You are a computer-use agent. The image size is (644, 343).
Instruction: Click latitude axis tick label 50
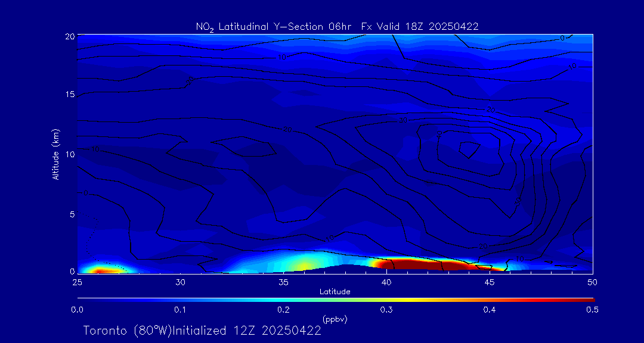pos(592,282)
